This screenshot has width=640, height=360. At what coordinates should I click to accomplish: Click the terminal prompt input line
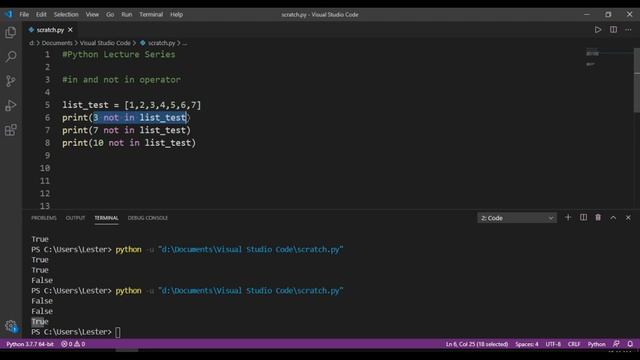pos(76,332)
